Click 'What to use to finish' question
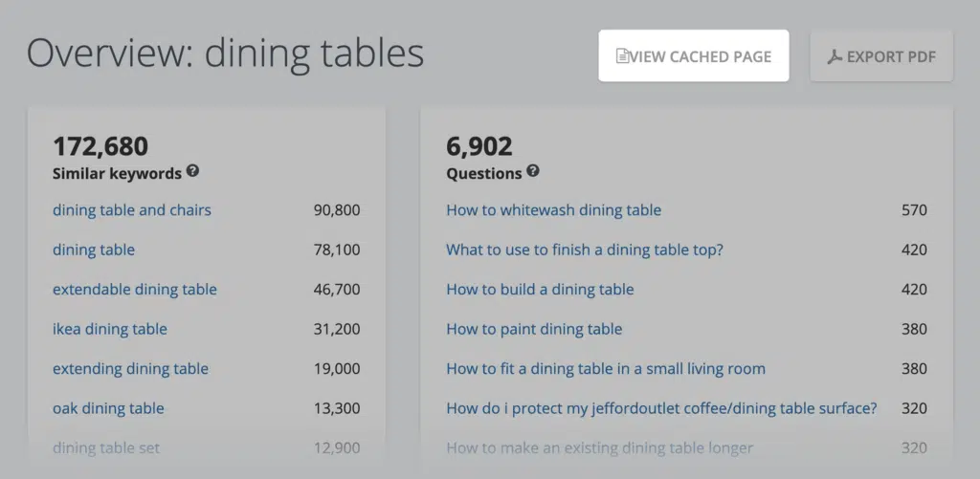 [585, 250]
